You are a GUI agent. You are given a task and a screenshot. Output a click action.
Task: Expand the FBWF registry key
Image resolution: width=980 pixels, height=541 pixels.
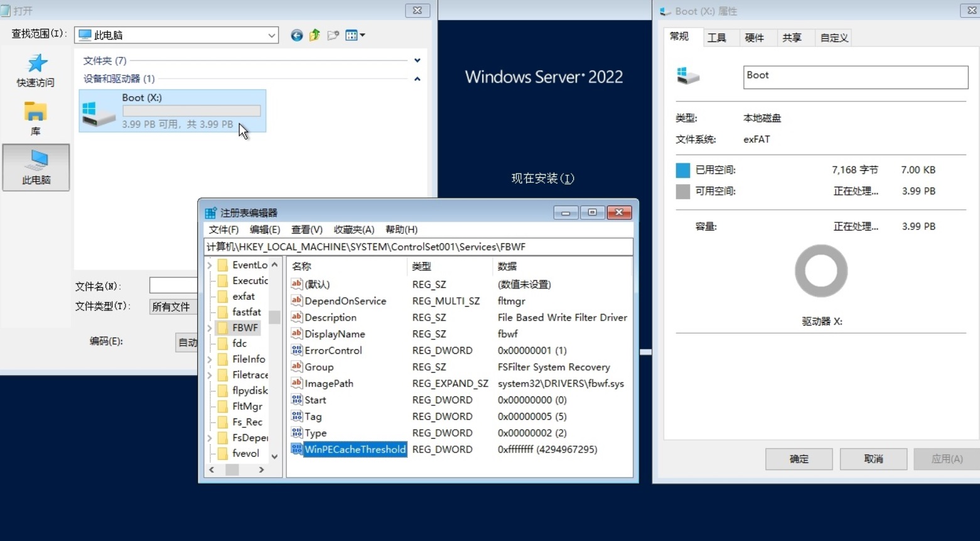click(x=210, y=327)
